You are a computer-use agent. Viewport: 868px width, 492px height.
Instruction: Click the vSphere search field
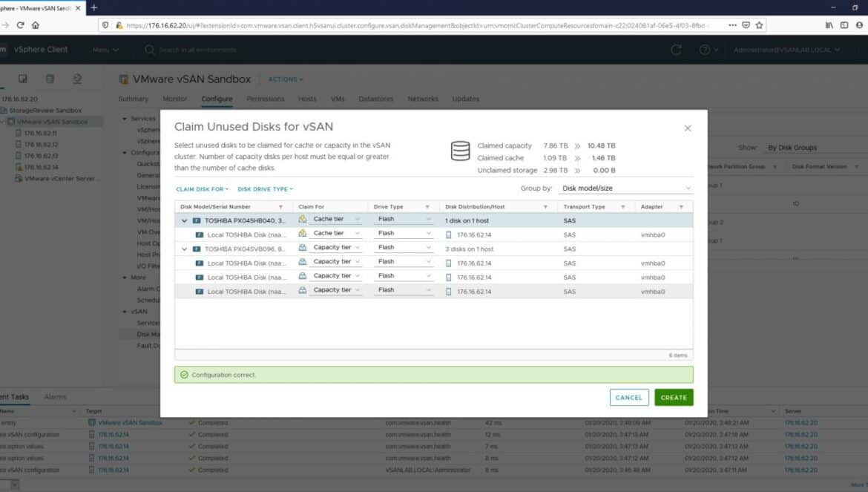197,50
